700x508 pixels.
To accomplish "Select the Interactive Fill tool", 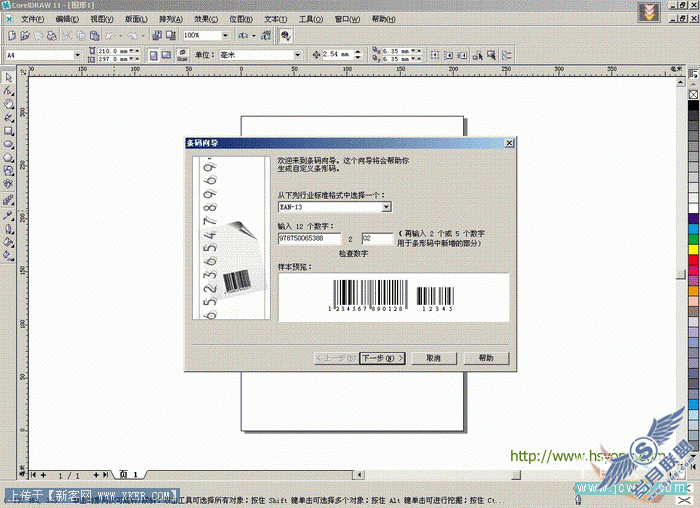I will coord(8,256).
